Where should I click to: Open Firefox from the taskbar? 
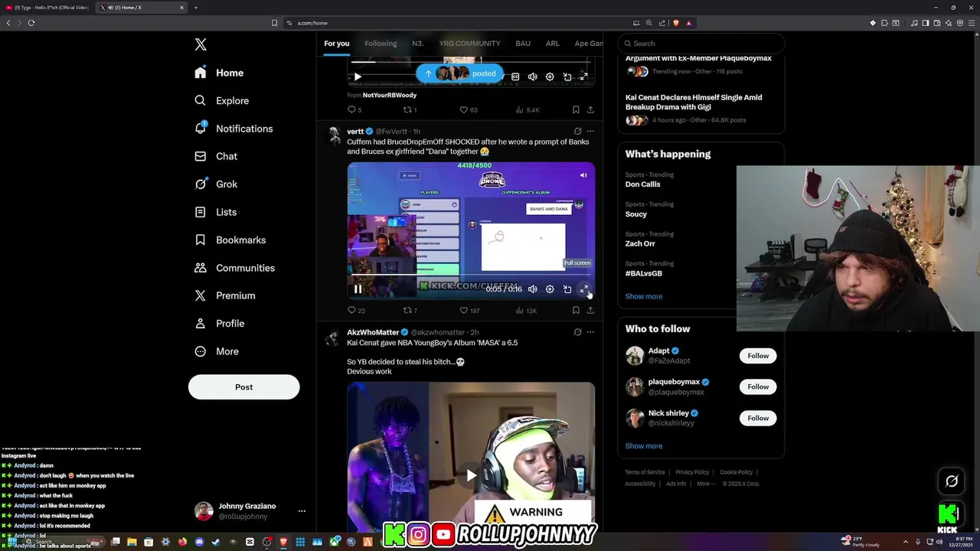182,542
